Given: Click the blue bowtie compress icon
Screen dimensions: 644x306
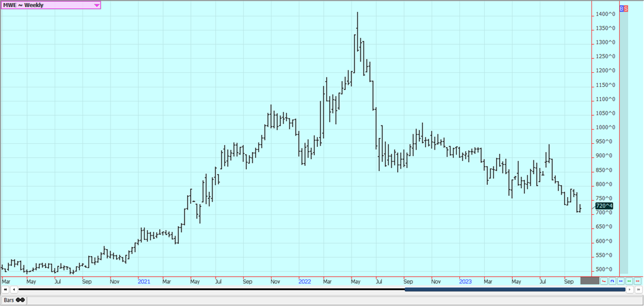Looking at the screenshot, I should [x=621, y=281].
